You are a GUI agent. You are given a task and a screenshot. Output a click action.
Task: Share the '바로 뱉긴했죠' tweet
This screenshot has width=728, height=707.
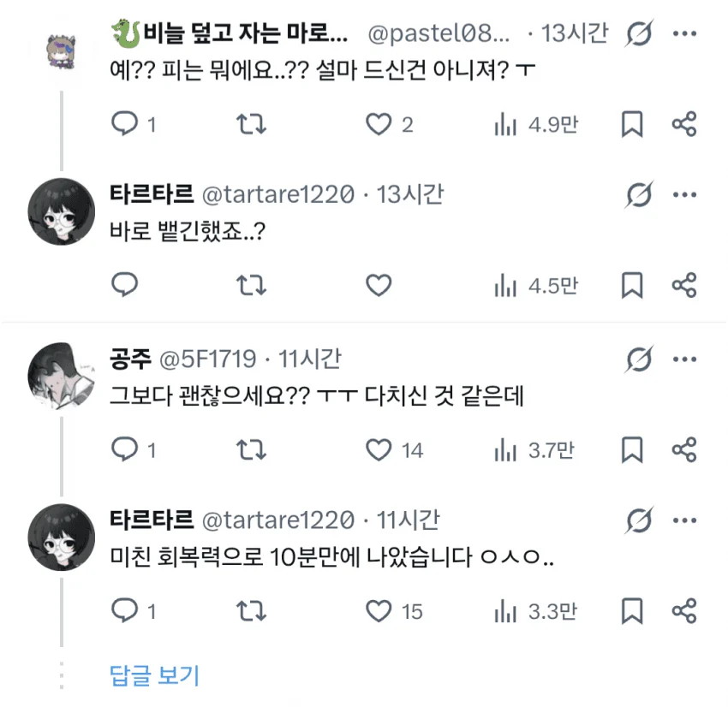point(684,285)
